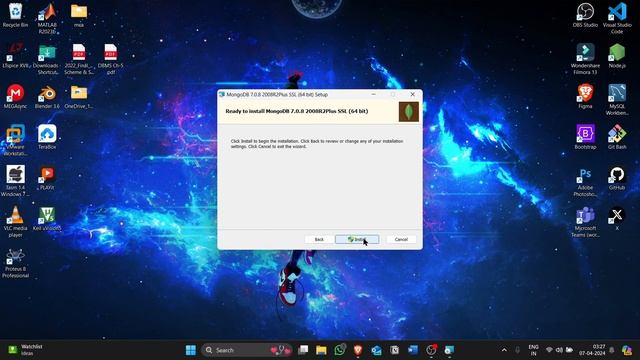Select the GitHub desktop shortcut
Screen dimensions: 640x360
pos(617,178)
